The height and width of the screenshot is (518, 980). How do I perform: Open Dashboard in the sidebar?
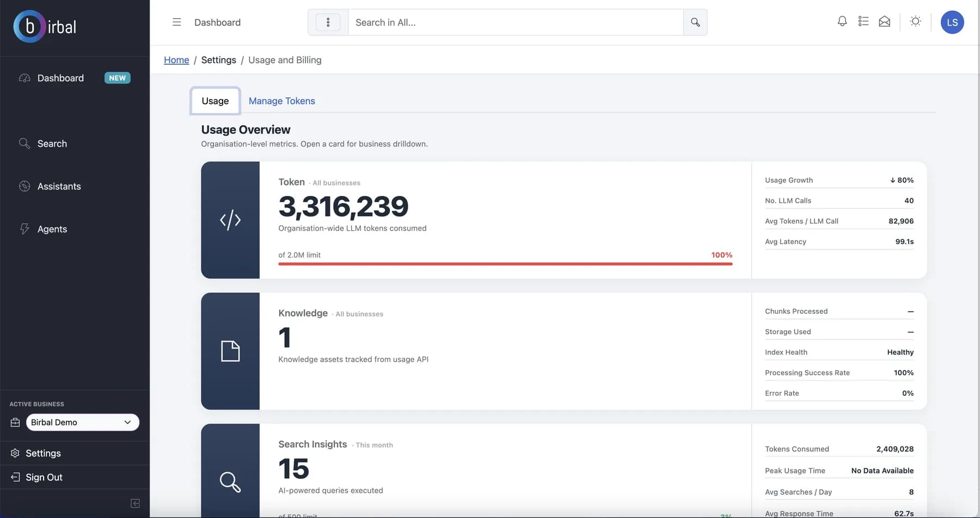coord(60,78)
